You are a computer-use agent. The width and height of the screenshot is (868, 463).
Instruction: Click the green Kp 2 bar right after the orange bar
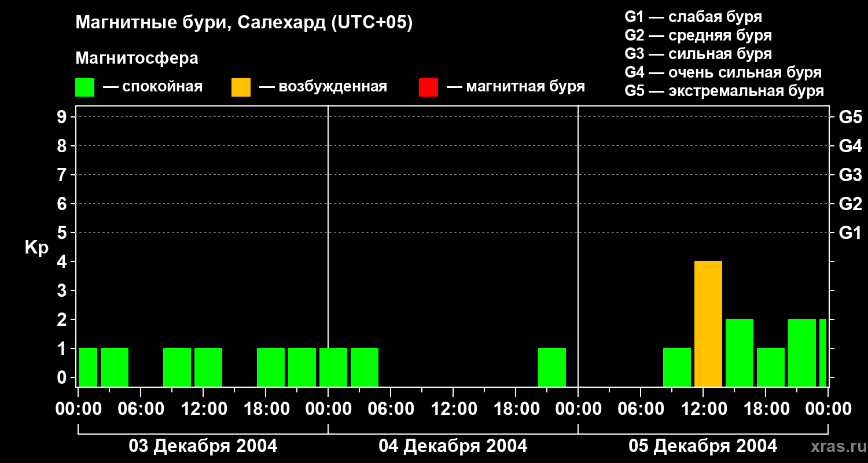pyautogui.click(x=740, y=352)
